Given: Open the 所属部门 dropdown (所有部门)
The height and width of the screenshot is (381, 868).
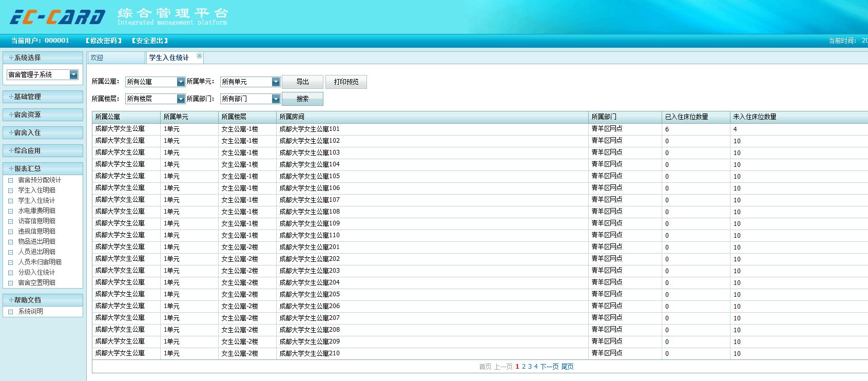Looking at the screenshot, I should 276,99.
